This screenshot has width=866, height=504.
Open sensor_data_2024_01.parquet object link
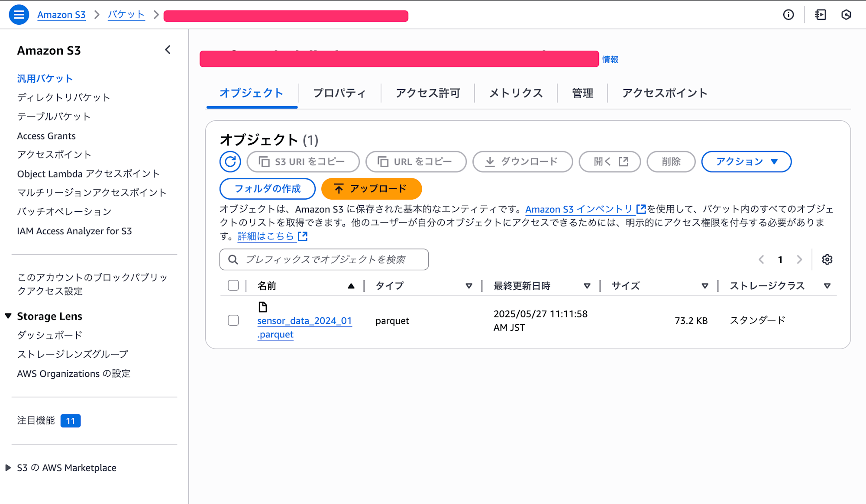click(304, 327)
